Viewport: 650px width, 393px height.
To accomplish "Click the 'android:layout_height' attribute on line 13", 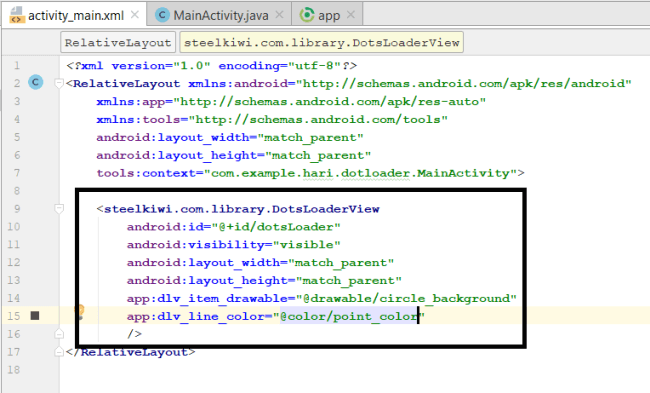I will point(207,281).
